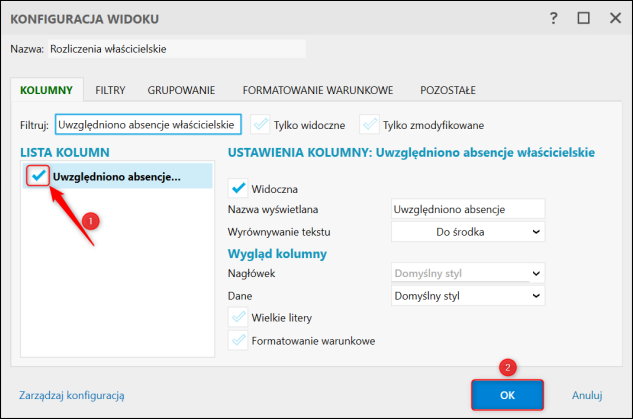Screen dimensions: 633x419
Task: Edit the Nazwa wyświetlana text field
Action: 468,209
